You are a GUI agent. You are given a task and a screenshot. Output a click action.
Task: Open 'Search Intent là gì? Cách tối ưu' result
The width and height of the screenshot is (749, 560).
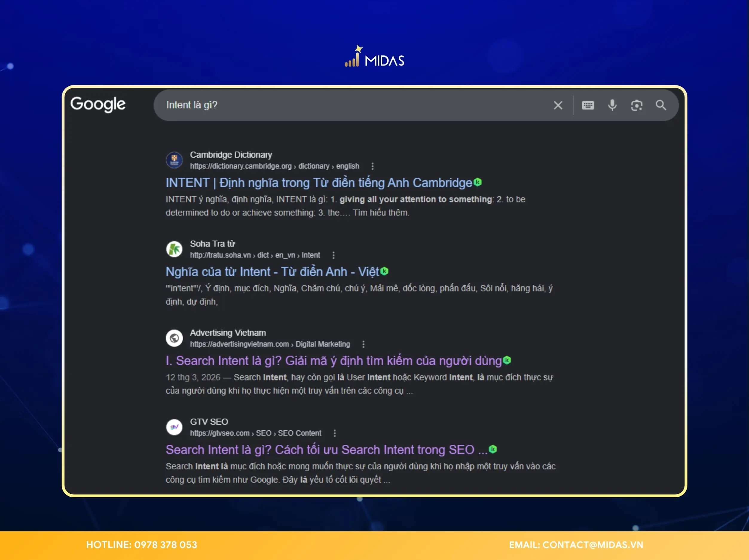[x=326, y=450]
